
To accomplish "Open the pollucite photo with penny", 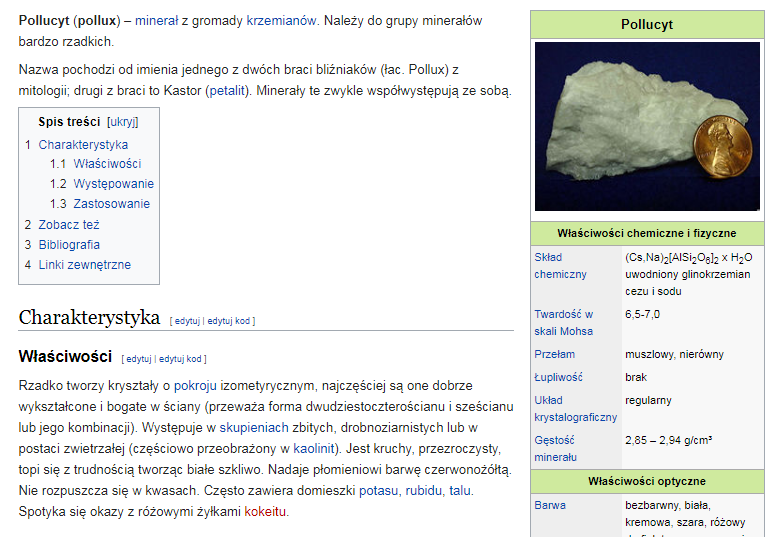I will tap(647, 127).
